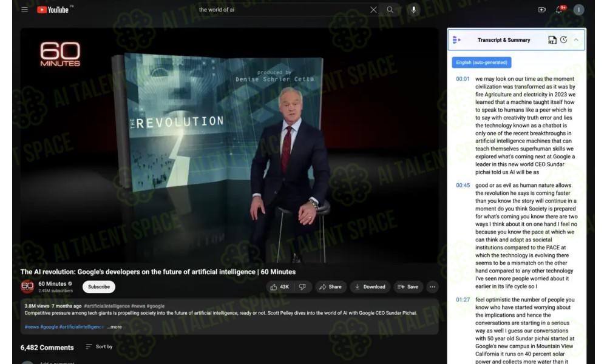607x364 pixels.
Task: Jump to transcript timestamp 00:01
Action: coord(463,79)
